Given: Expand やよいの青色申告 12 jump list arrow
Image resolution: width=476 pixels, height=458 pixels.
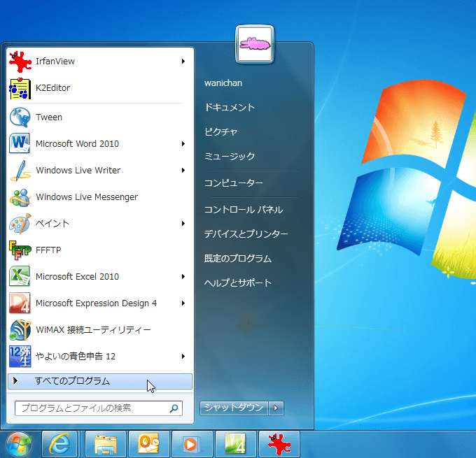Looking at the screenshot, I should coord(183,357).
